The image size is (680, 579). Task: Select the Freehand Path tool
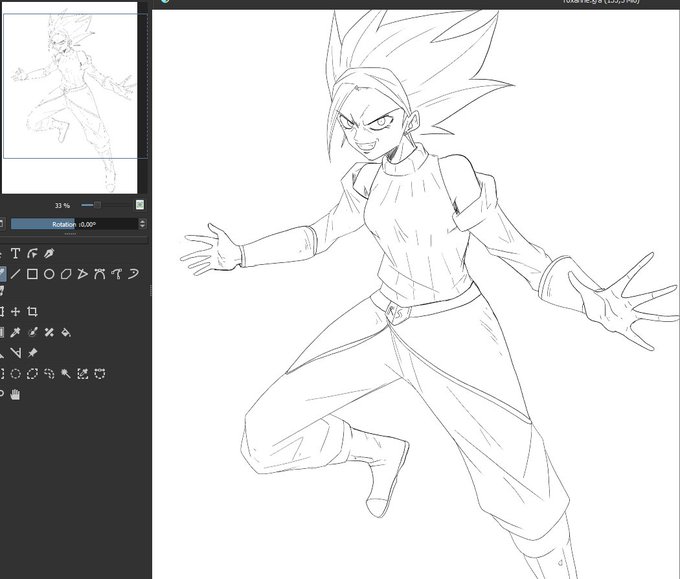click(x=117, y=274)
